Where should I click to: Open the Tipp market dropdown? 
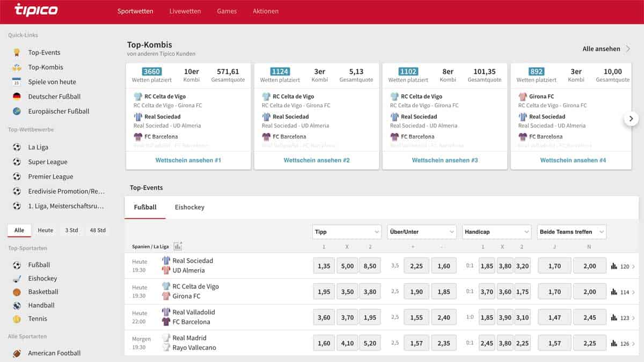click(x=347, y=232)
